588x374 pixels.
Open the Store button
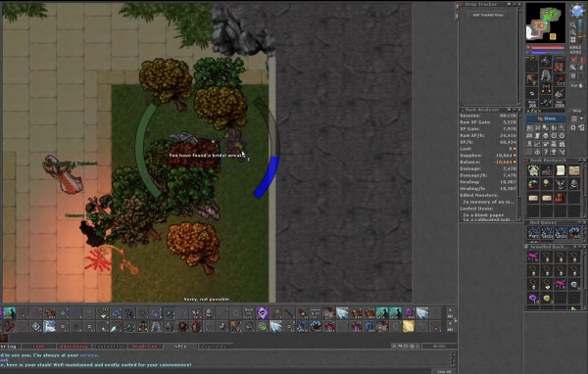546,118
